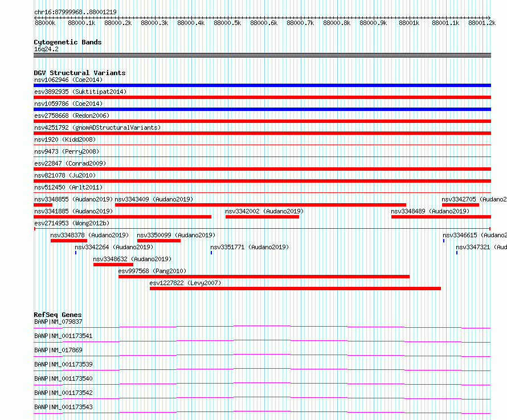Viewport: 507px width, 420px height.
Task: Select the esv3892935 (Suktitipat2014) variant label
Action: [80, 92]
